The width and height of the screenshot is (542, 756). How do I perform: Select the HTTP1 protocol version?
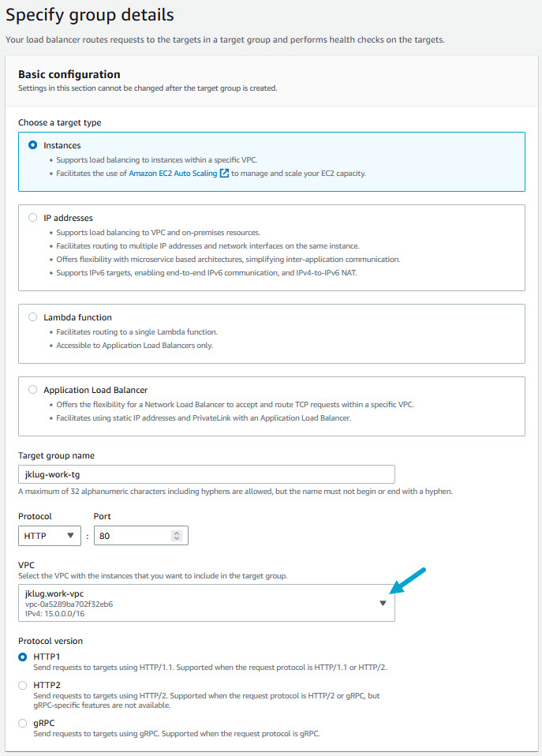[x=23, y=656]
